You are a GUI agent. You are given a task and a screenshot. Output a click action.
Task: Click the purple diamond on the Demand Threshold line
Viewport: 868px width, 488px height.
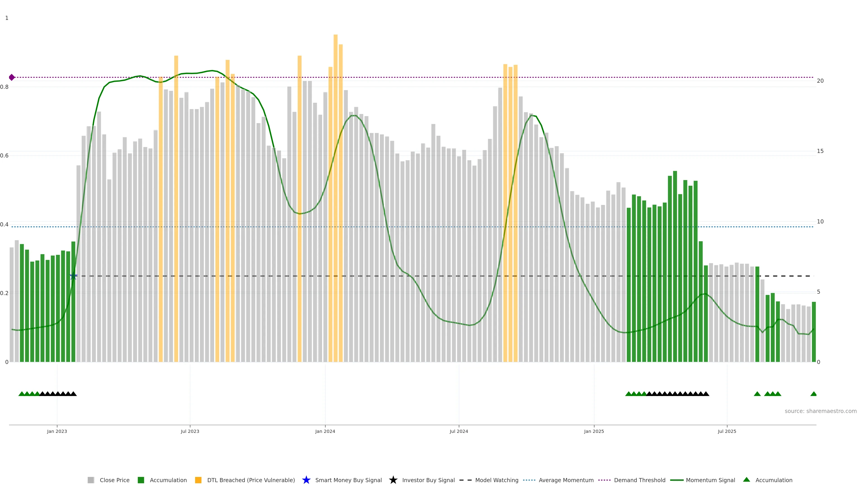click(12, 77)
